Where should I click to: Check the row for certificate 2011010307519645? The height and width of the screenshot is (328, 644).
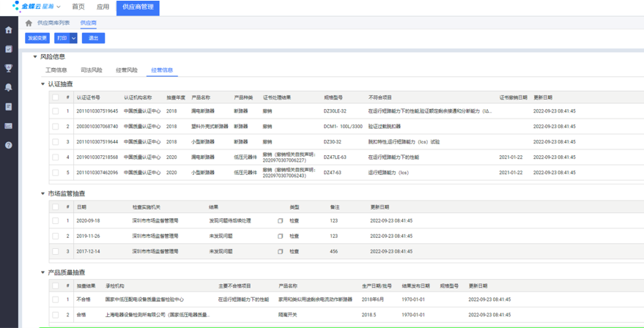point(55,111)
